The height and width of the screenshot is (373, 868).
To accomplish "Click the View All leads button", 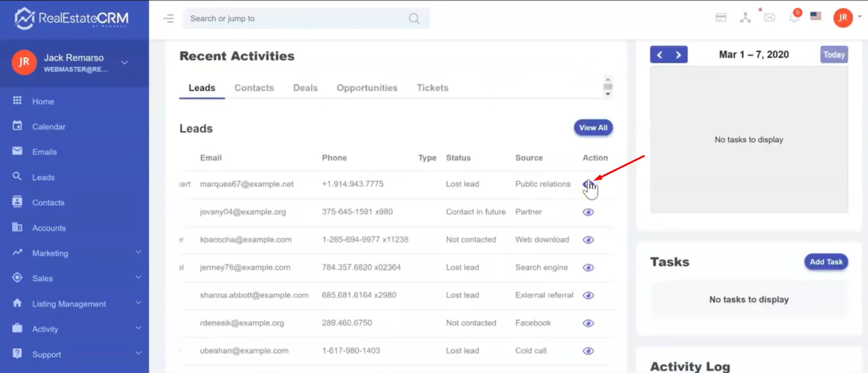I will 593,128.
